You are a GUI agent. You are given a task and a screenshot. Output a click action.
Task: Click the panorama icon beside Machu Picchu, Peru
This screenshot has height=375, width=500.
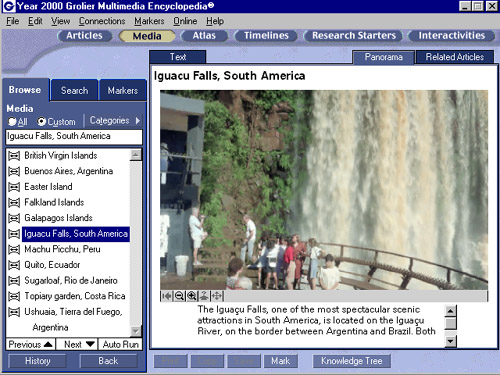point(14,249)
